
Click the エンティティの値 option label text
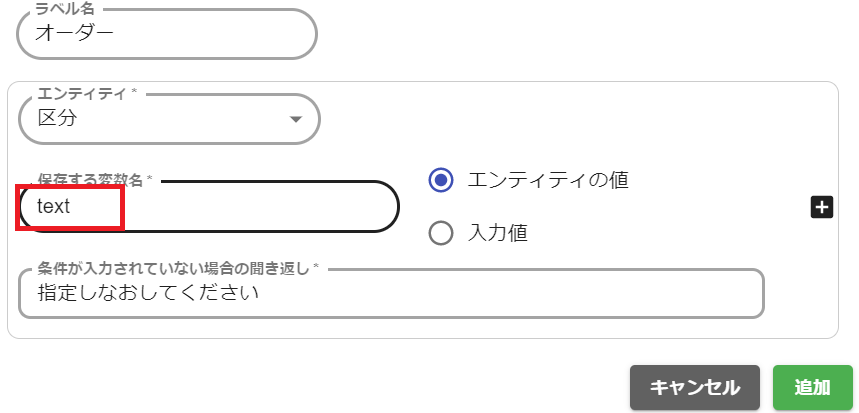tap(548, 180)
